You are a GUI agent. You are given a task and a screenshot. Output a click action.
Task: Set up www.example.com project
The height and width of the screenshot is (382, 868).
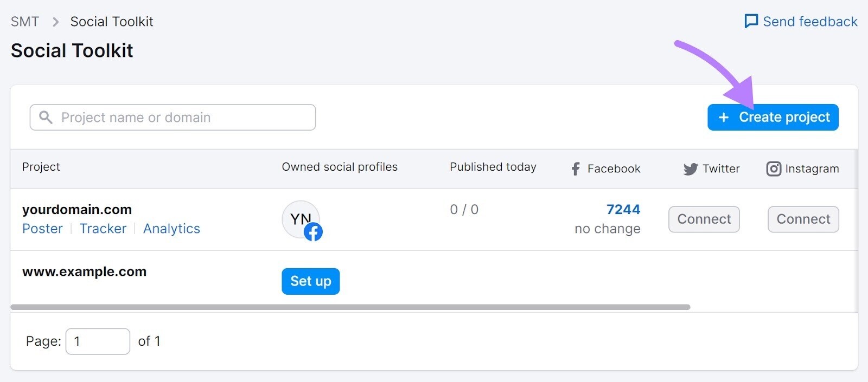pos(310,281)
